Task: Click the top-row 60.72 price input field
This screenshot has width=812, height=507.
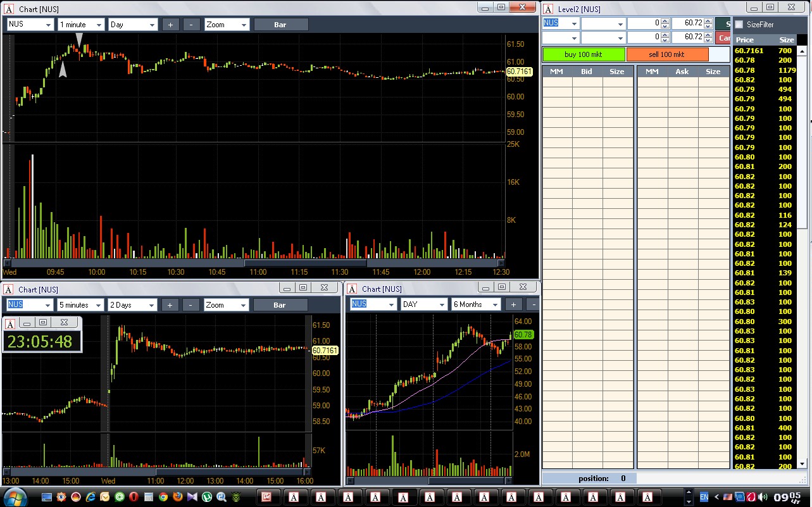Action: pyautogui.click(x=687, y=23)
